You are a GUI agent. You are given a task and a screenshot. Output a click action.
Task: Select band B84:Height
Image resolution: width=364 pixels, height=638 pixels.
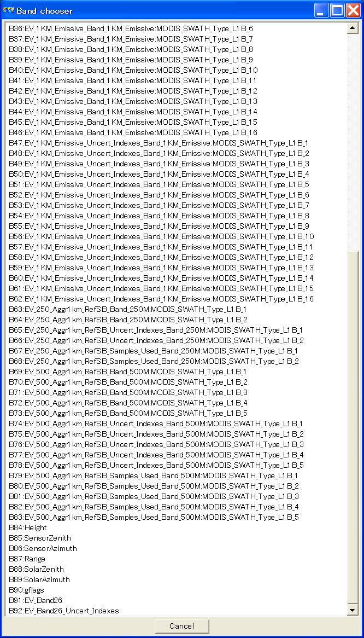[x=28, y=527]
